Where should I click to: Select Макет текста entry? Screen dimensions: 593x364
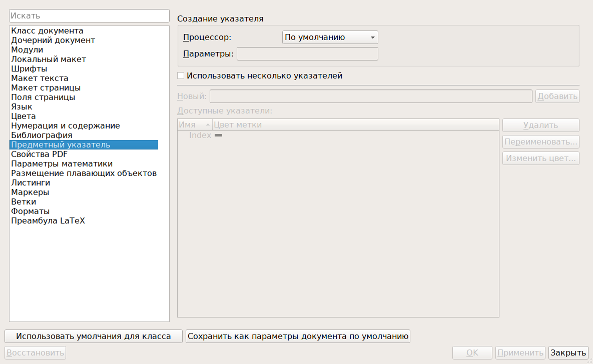[84, 78]
